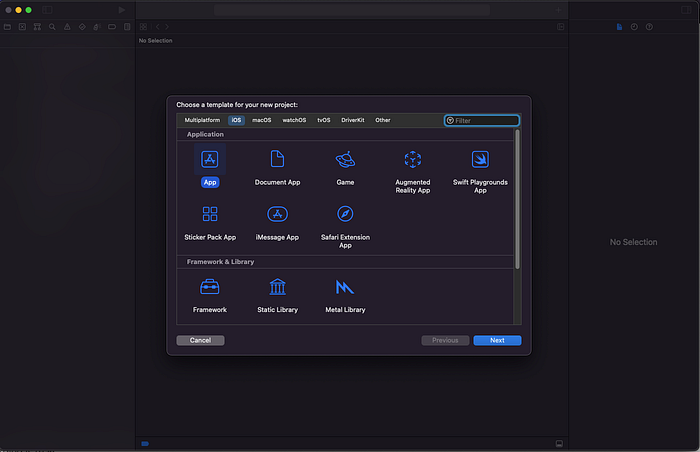Click the add plus button in toolbar
Screen dimensions: 700x452
558,10
